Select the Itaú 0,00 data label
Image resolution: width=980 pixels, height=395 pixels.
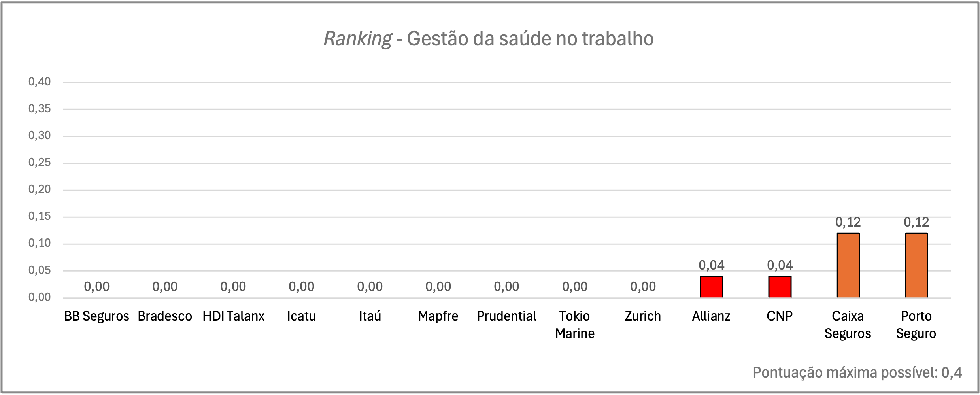(x=370, y=287)
